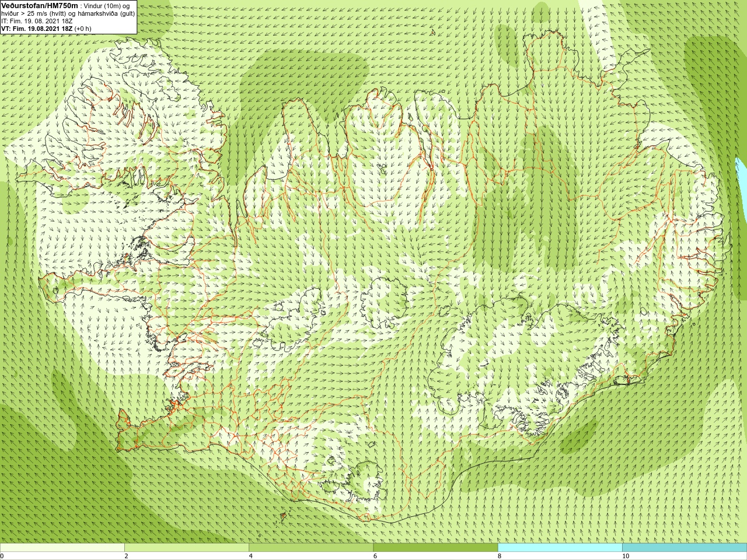The width and height of the screenshot is (747, 560).
Task: Click the medium green 4–6 m/s scale segment
Action: [x=311, y=548]
